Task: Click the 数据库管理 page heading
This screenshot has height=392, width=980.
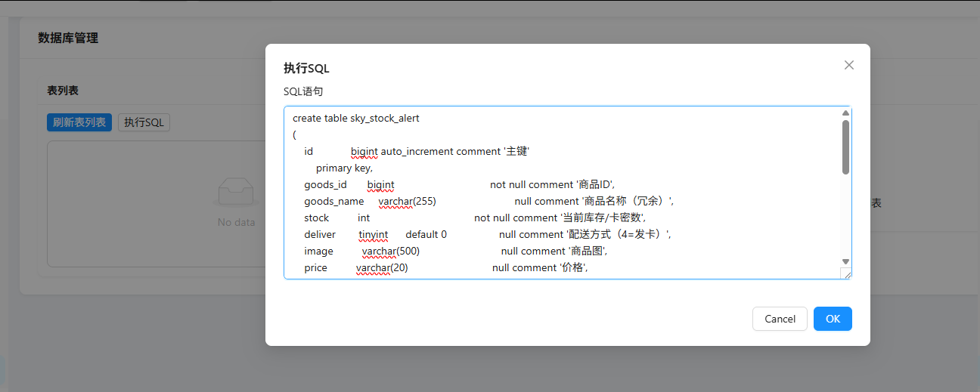Action: 68,38
